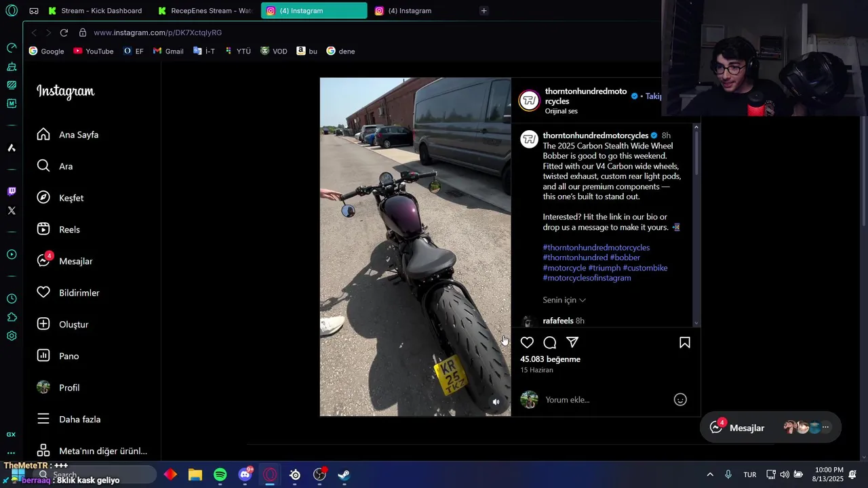
Task: Click rafafeels commenter username
Action: click(558, 321)
